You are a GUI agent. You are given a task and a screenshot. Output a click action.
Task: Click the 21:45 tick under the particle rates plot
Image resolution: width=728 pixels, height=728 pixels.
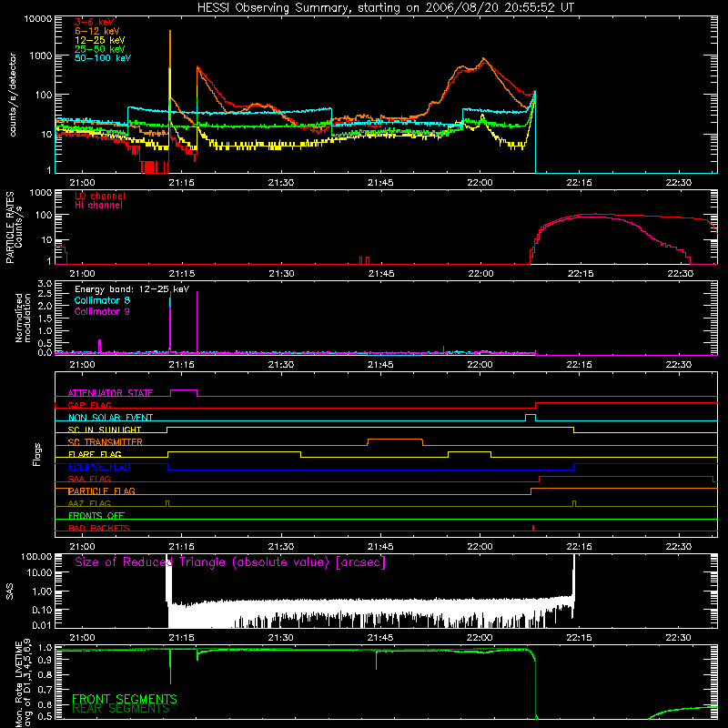(381, 274)
